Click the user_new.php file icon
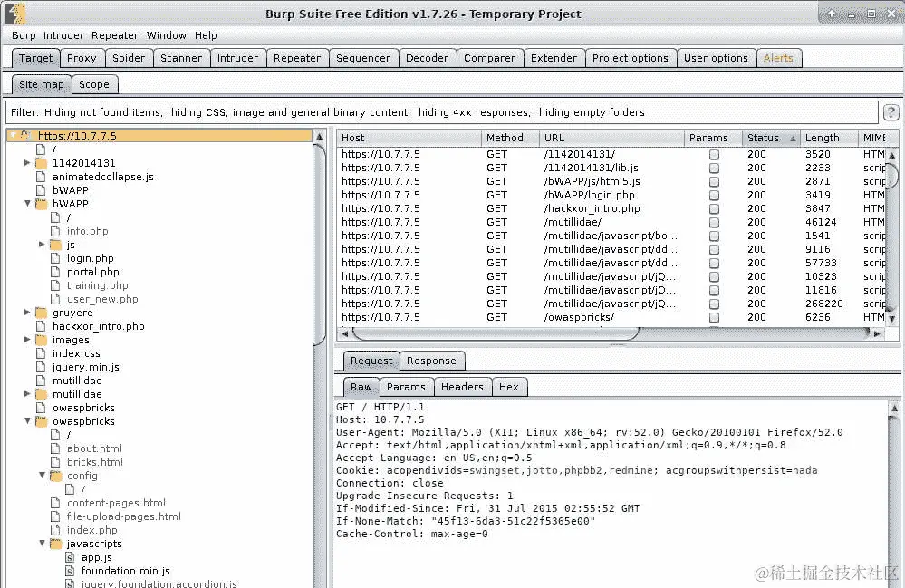 [55, 299]
